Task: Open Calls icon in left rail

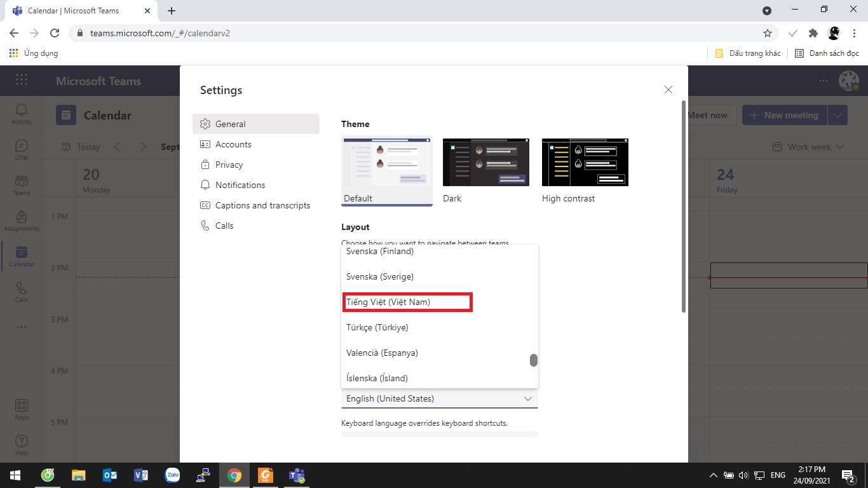Action: pyautogui.click(x=22, y=292)
